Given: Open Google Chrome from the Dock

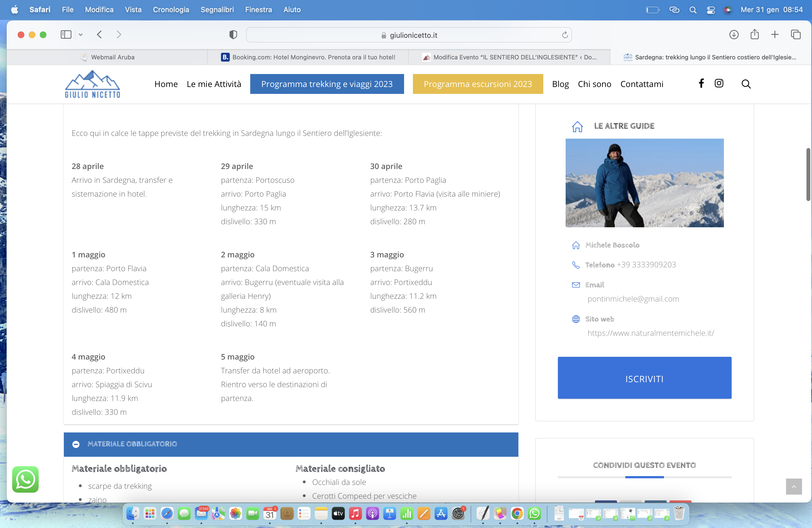Looking at the screenshot, I should (x=517, y=513).
